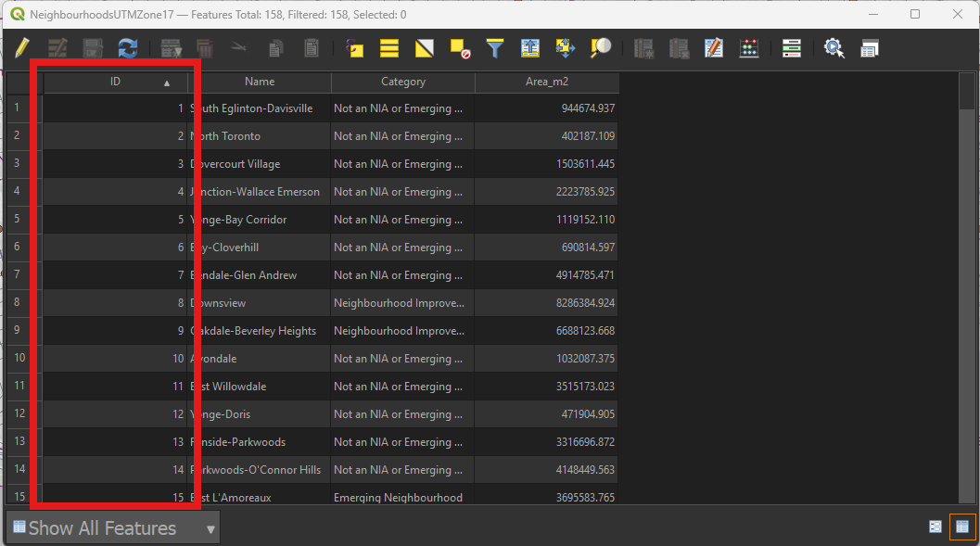Click the North Toronto name cell
Viewport: 980px width, 546px height.
tap(260, 136)
